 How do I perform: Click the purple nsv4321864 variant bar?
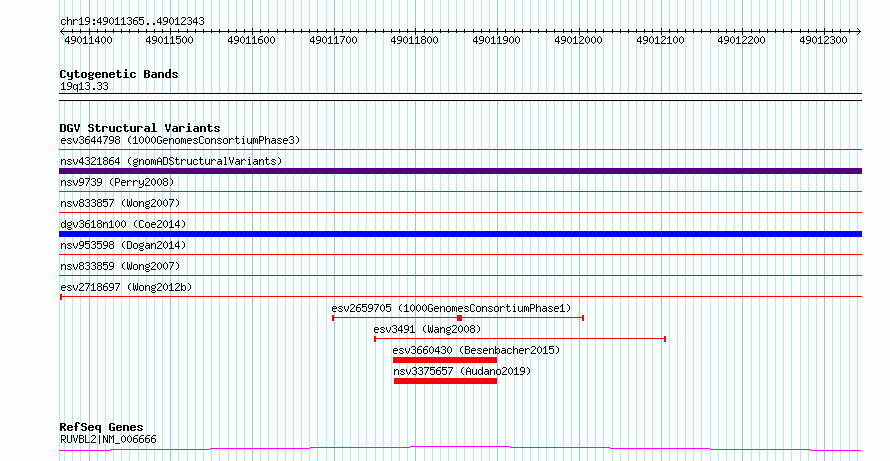click(x=460, y=171)
